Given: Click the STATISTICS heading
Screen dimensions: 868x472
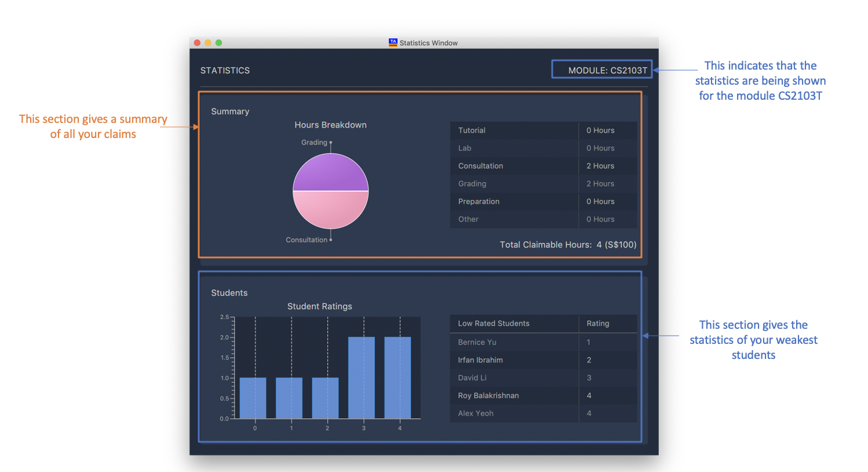Looking at the screenshot, I should pos(225,70).
